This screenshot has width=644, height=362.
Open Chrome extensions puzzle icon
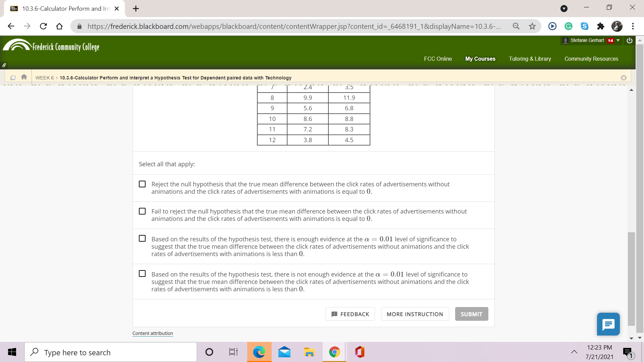(601, 26)
